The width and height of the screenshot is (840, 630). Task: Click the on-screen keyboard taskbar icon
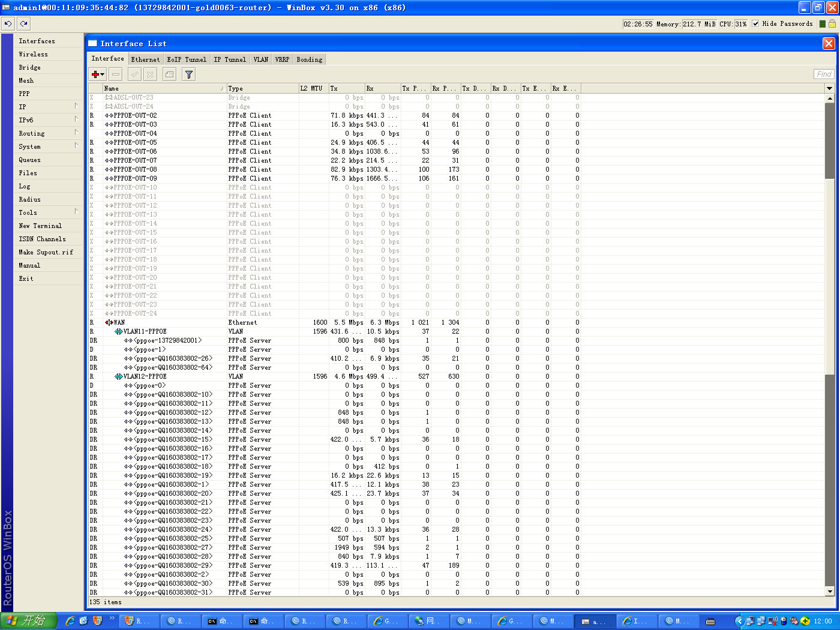[x=710, y=622]
